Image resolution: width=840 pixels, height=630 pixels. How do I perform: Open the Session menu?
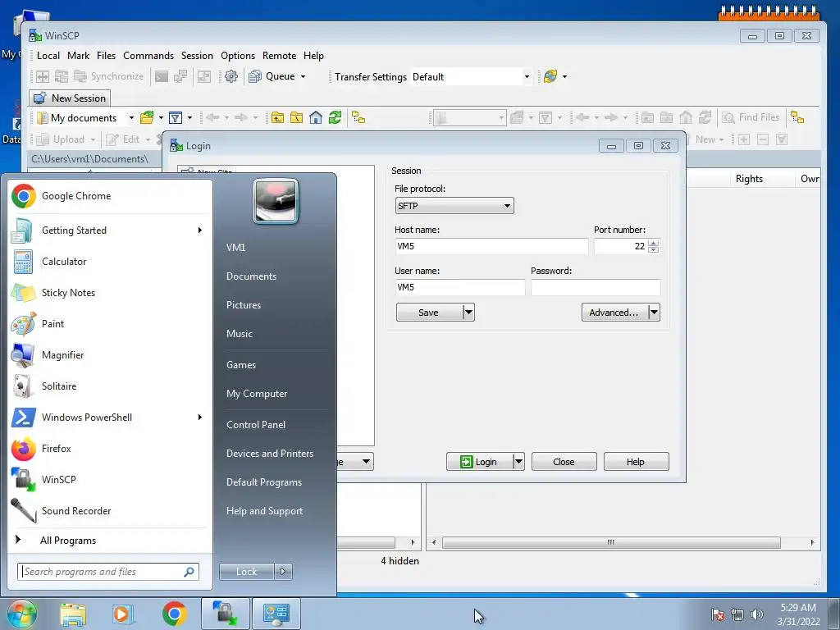(197, 56)
